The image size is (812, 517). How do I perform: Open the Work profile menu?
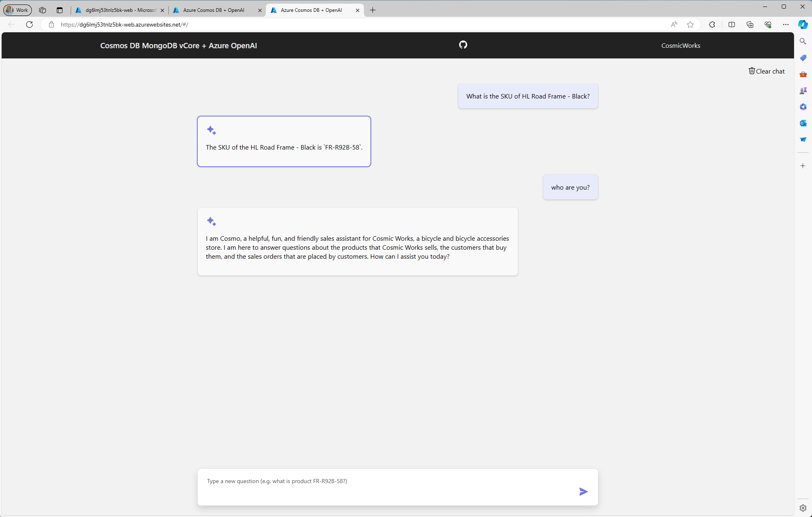click(x=18, y=10)
